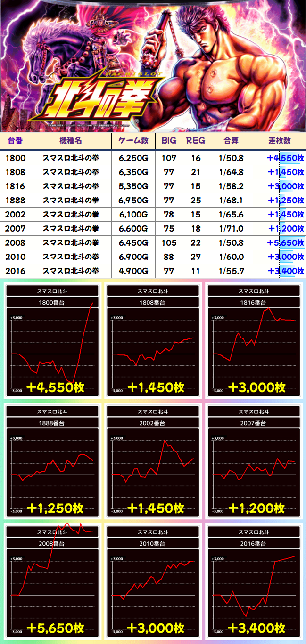This screenshot has height=644, width=306.
Task: Click the 台番 column header
Action: (x=15, y=140)
